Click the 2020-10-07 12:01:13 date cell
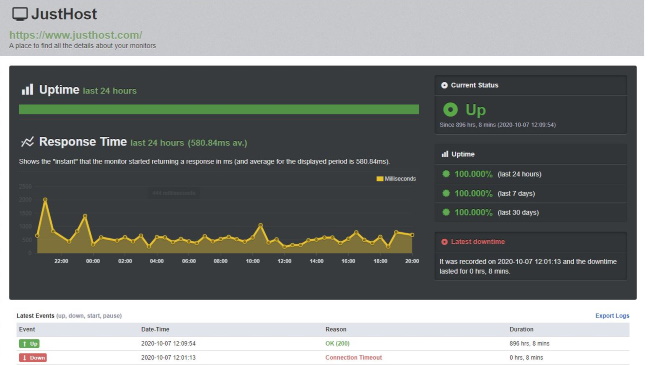The image size is (650, 365). pos(168,358)
